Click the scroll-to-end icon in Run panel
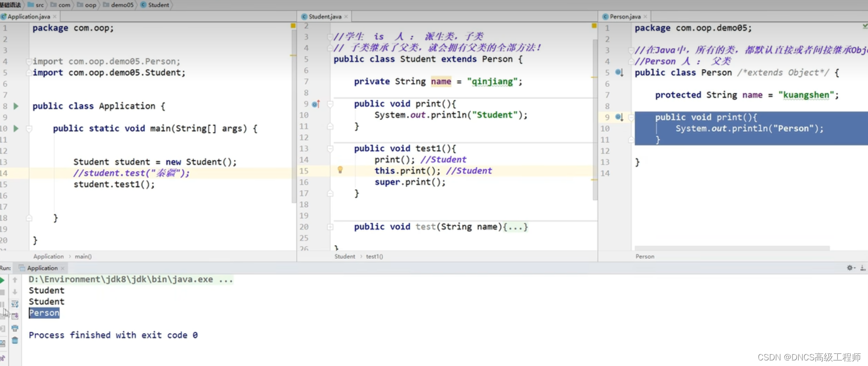The image size is (868, 366). point(15,316)
